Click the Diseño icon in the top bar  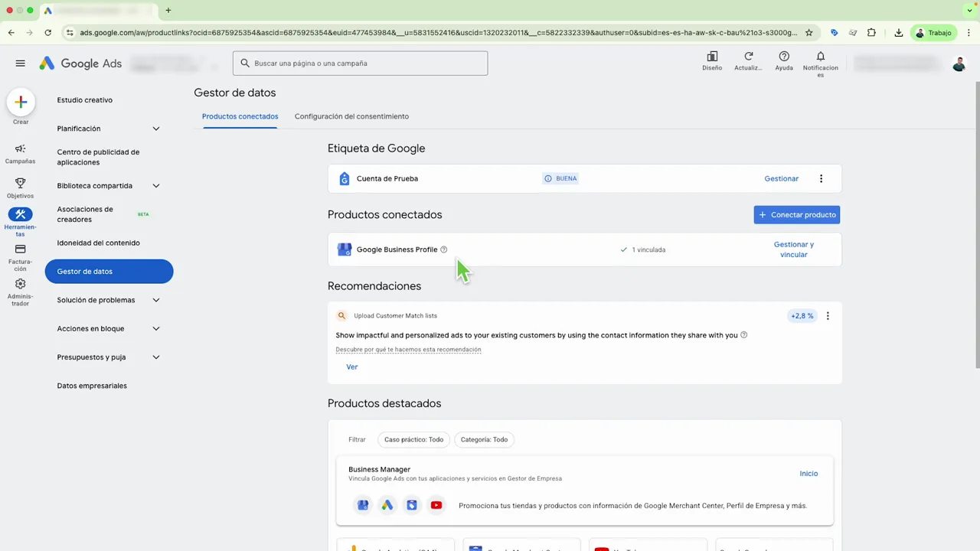[x=712, y=55]
